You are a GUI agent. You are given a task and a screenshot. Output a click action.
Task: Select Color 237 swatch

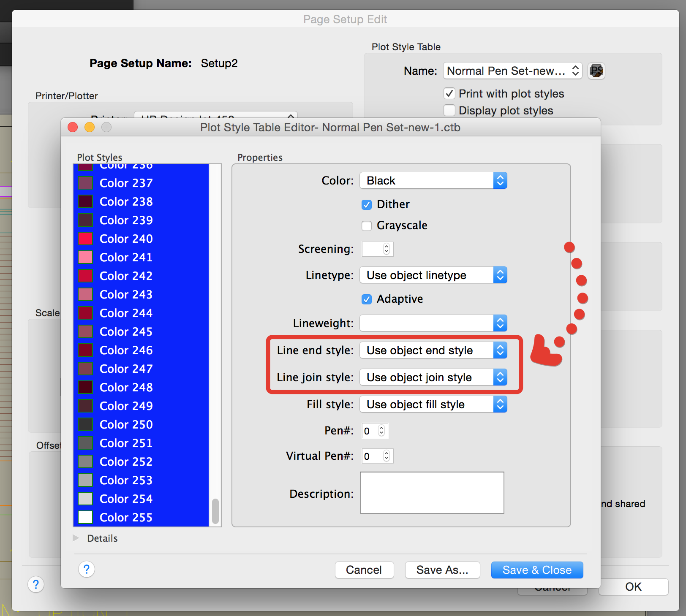pos(85,183)
